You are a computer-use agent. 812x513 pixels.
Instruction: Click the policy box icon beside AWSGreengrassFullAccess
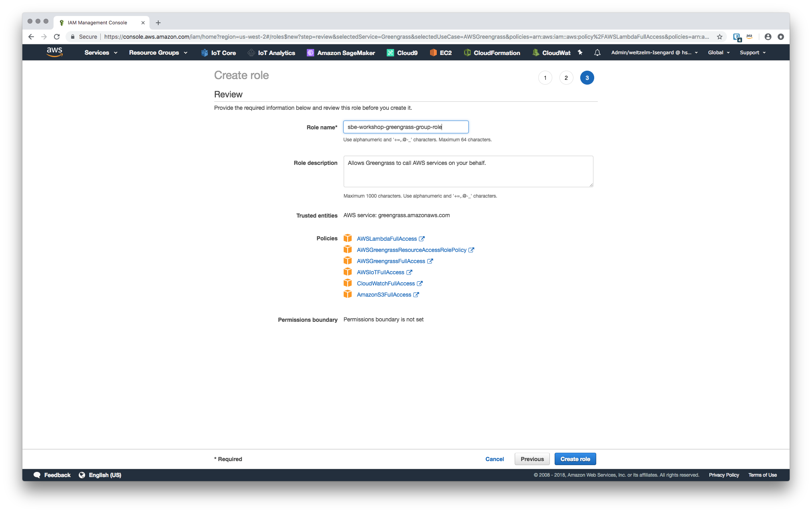[348, 261]
